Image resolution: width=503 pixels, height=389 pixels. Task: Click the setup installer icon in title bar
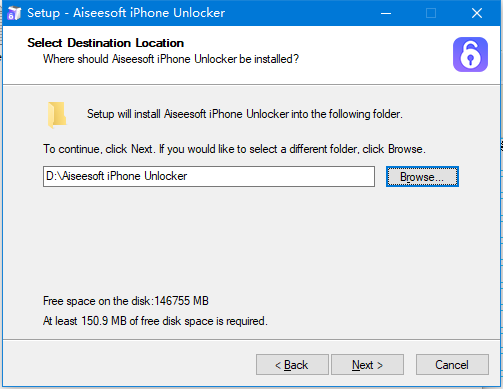(14, 13)
